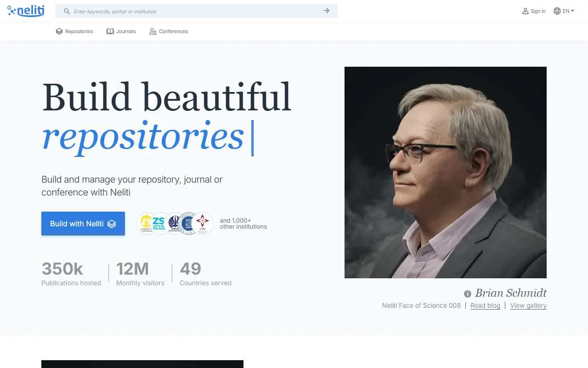
Task: Click the first institution logo badge
Action: click(147, 224)
